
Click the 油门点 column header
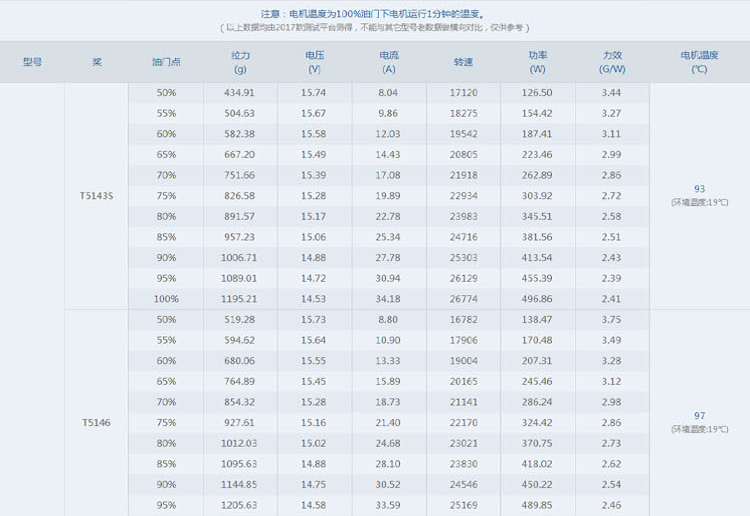click(x=166, y=62)
